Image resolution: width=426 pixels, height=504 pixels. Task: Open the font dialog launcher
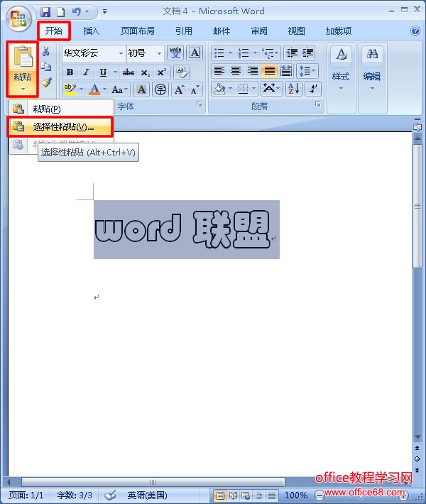coord(200,104)
